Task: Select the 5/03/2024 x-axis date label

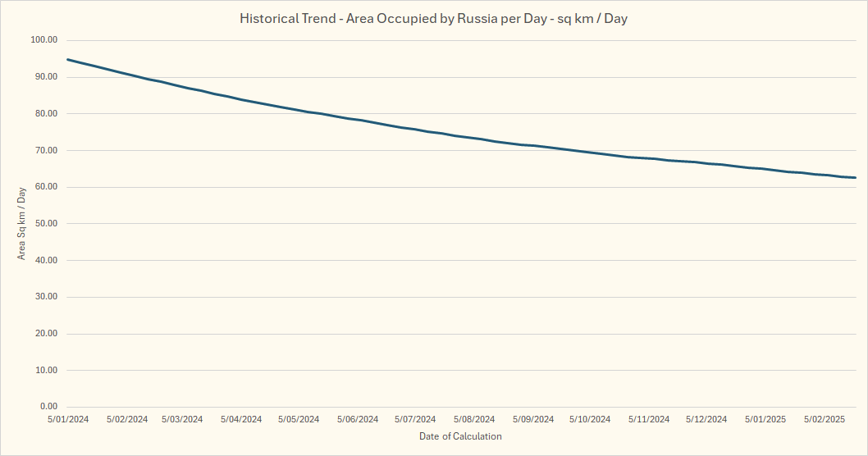Action: pos(181,419)
